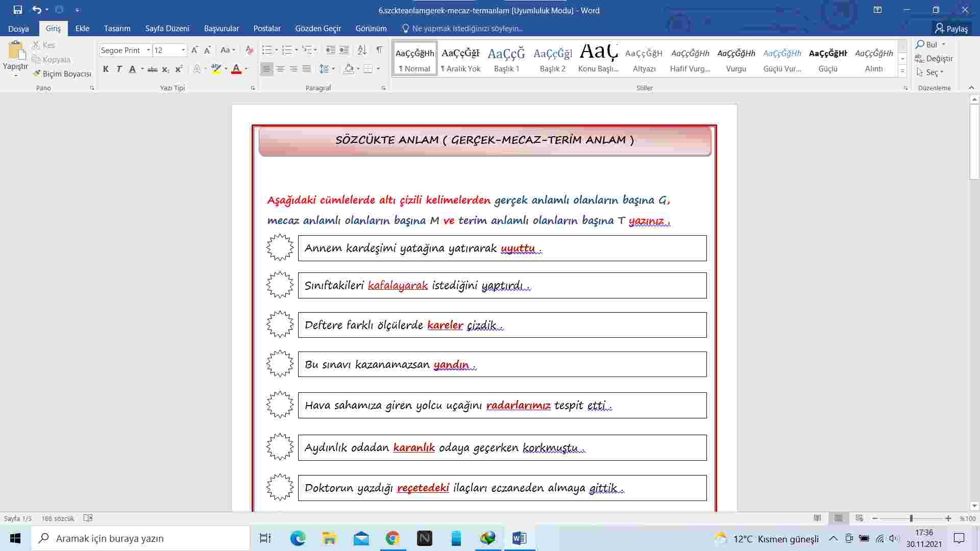The height and width of the screenshot is (551, 980).
Task: Switch to the Başvurular tab
Action: [x=221, y=29]
